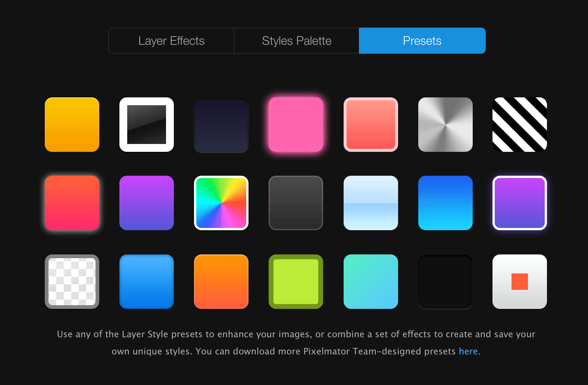588x385 pixels.
Task: Select the transparent checkerboard preset
Action: click(x=72, y=282)
